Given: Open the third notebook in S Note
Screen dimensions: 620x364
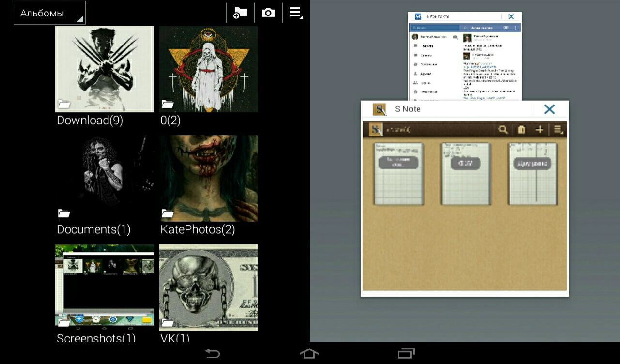Looking at the screenshot, I should (532, 174).
